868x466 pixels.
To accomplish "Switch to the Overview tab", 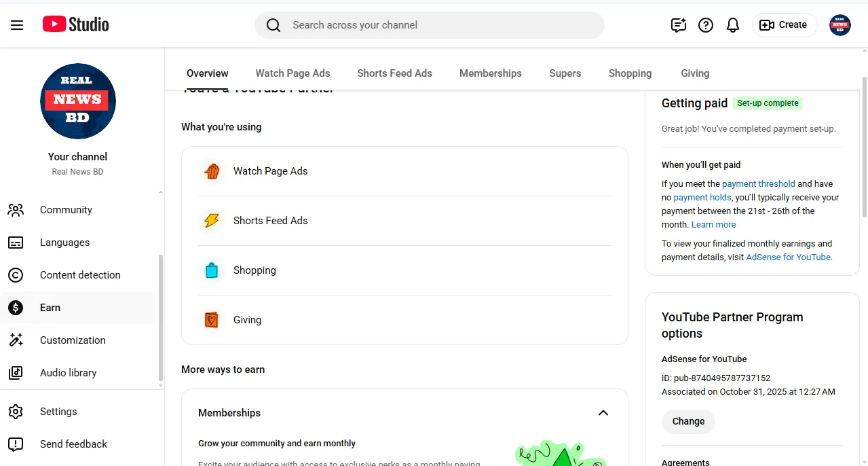I will tap(208, 73).
